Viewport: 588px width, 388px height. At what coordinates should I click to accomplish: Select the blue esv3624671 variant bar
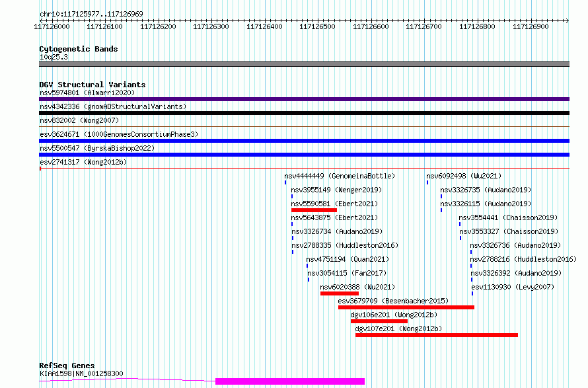[304, 141]
